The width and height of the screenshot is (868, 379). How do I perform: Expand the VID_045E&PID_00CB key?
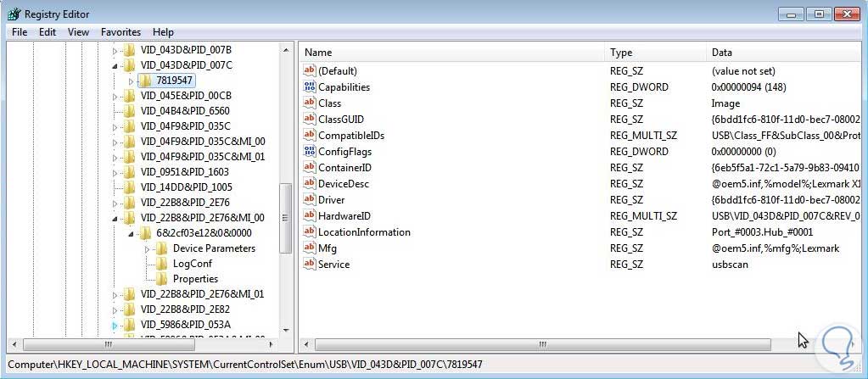[x=115, y=97]
